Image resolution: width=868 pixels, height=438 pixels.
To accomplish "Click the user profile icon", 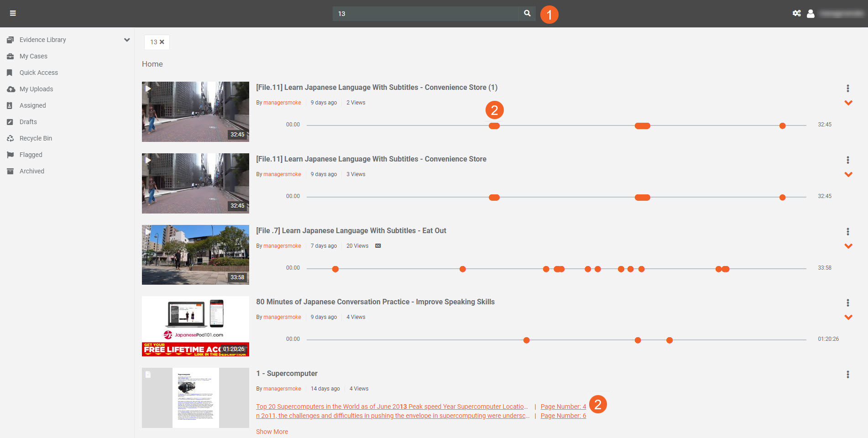I will coord(810,14).
